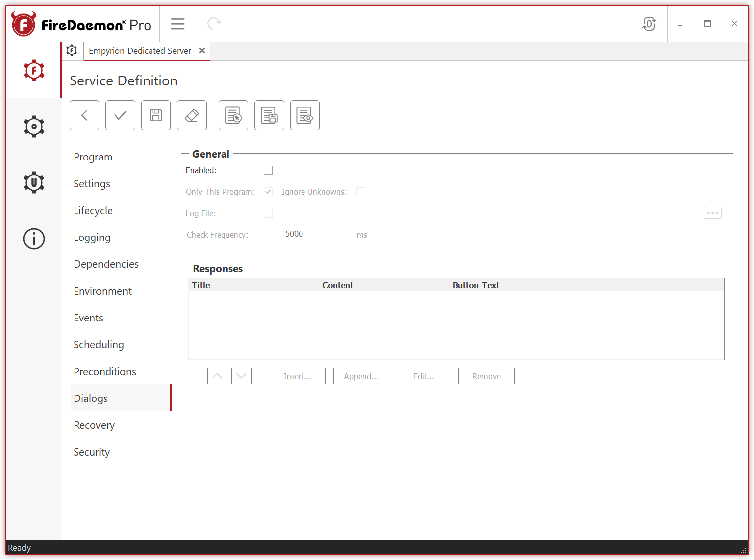Open the Logging section
Image resolution: width=754 pixels, height=560 pixels.
coord(121,238)
